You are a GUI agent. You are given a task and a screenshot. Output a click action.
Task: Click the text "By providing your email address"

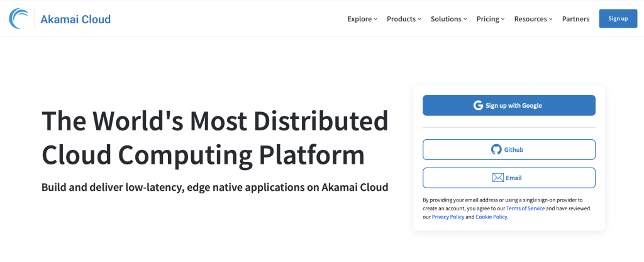tap(460, 200)
